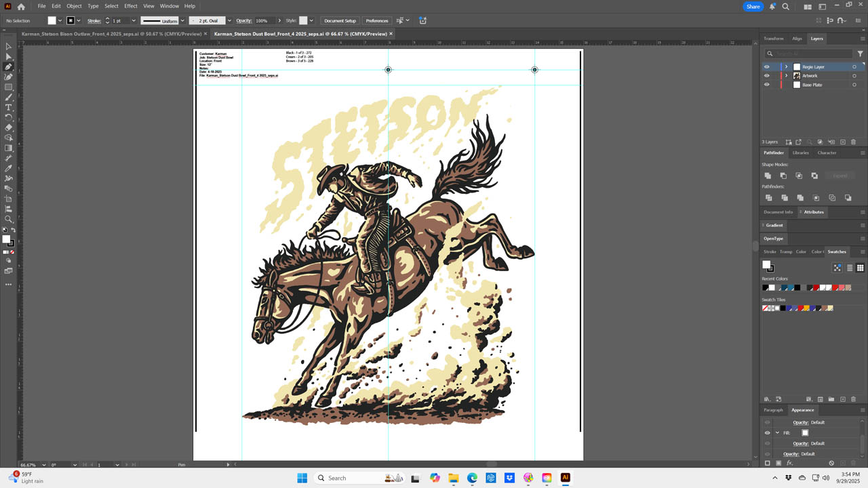
Task: Choose the Eraser tool
Action: click(9, 127)
